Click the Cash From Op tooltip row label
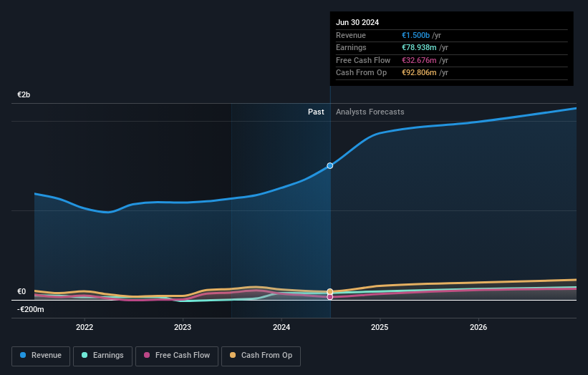588x375 pixels. point(361,73)
